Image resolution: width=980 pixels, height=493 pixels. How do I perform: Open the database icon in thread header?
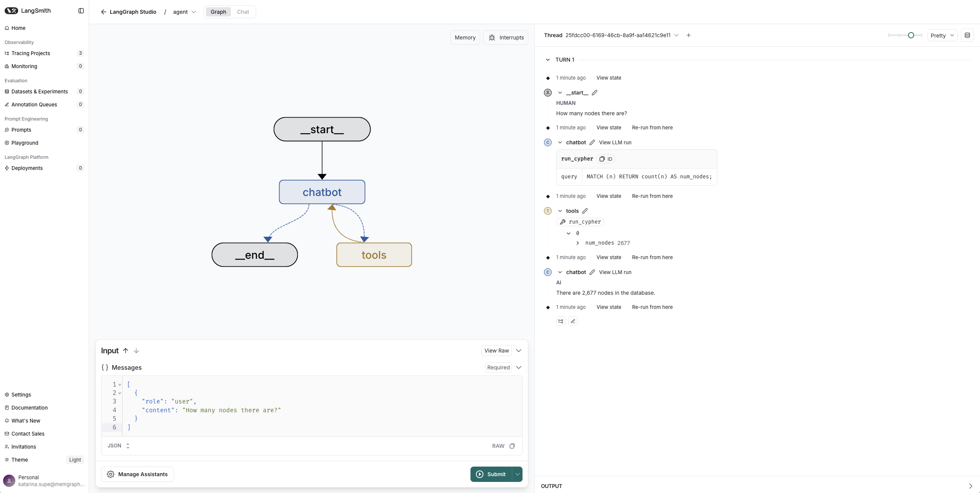point(967,35)
